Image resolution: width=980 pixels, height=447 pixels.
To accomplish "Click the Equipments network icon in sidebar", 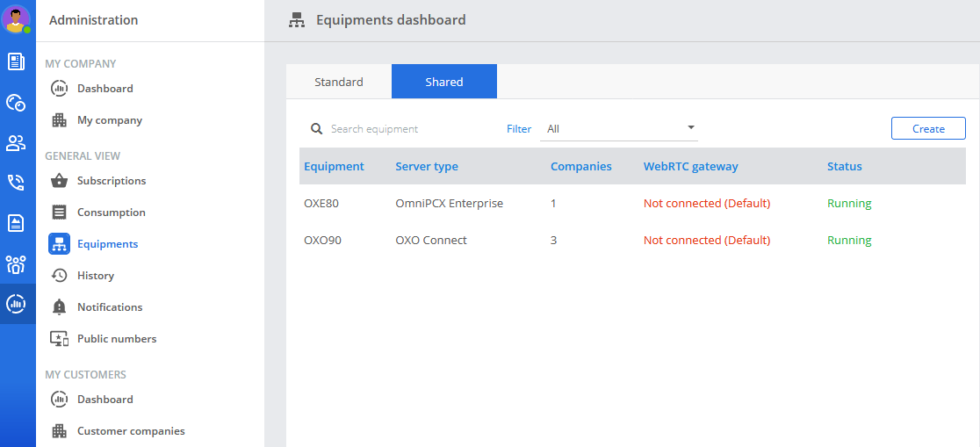I will 60,244.
